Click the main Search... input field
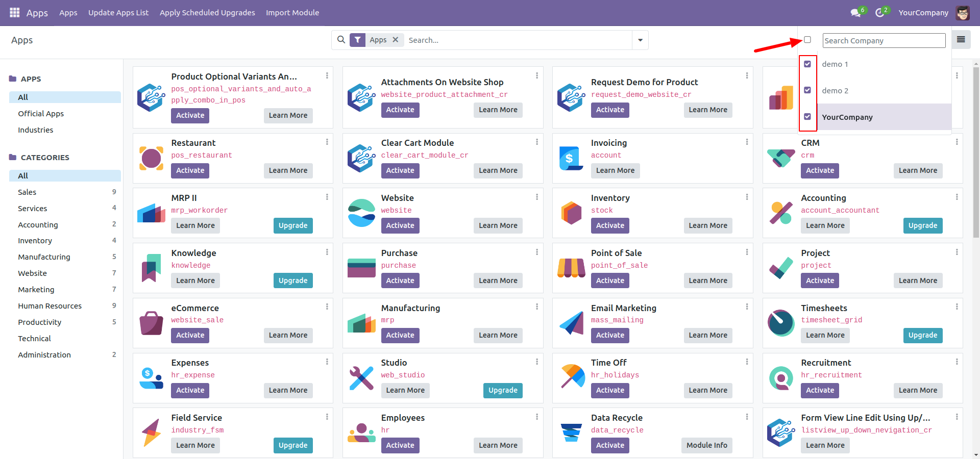980x459 pixels. 518,40
